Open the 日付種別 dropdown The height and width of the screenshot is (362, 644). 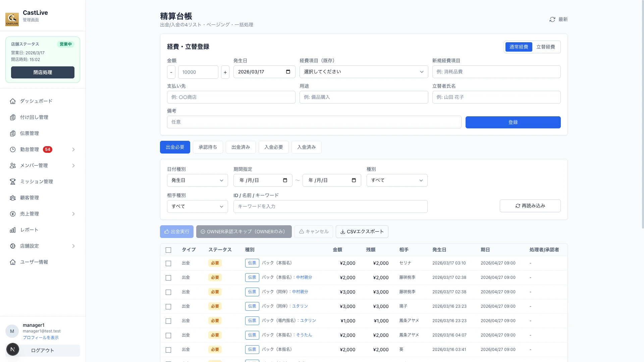pos(197,180)
